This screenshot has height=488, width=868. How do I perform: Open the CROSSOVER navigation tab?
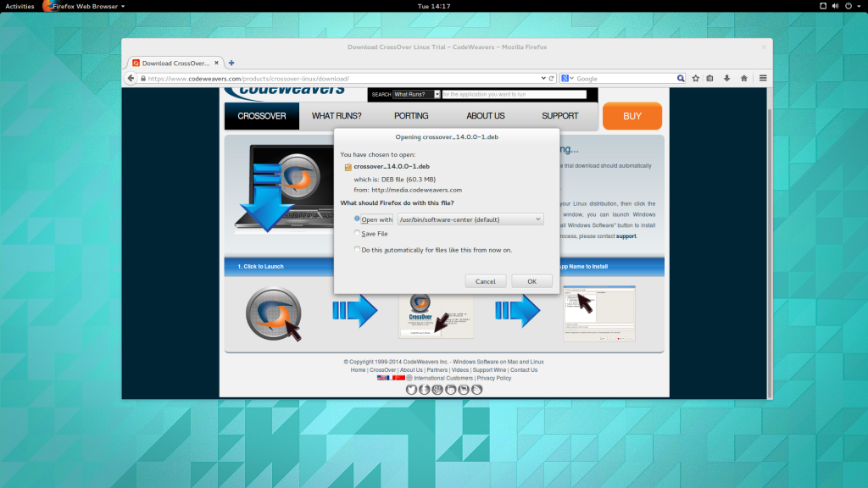pos(262,115)
